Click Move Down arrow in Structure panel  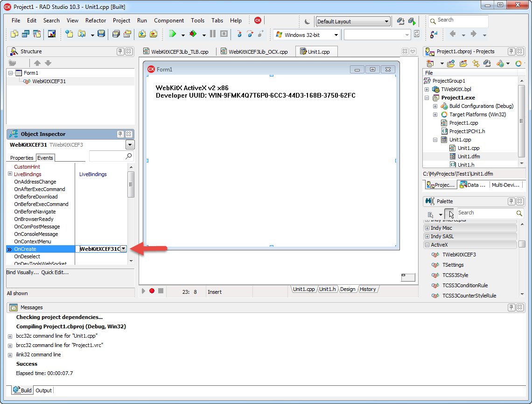48,63
